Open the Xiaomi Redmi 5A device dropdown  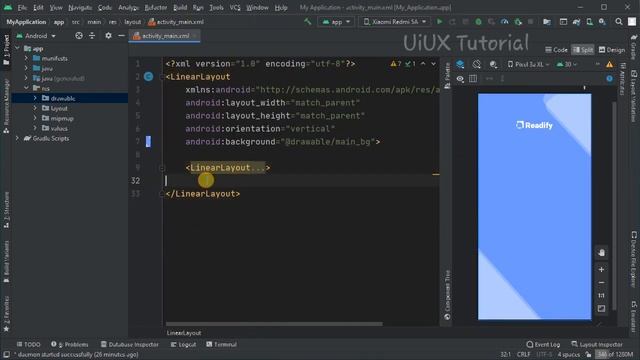click(x=395, y=22)
